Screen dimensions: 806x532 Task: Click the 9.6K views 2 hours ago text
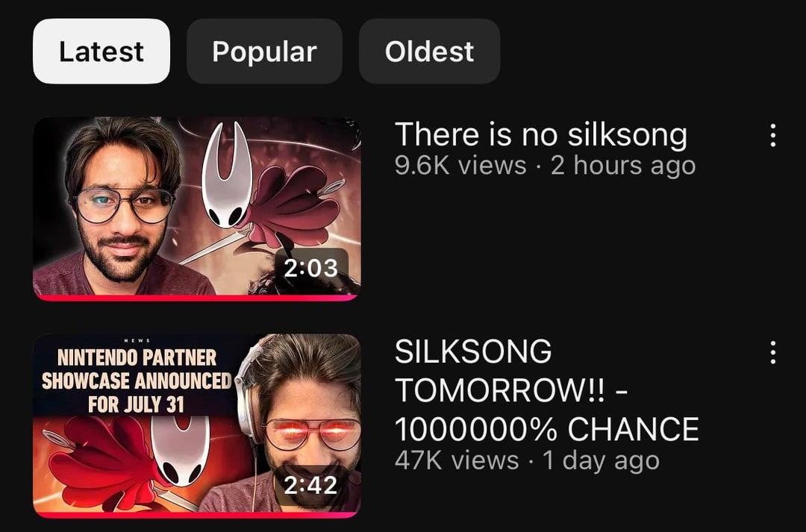click(x=545, y=166)
